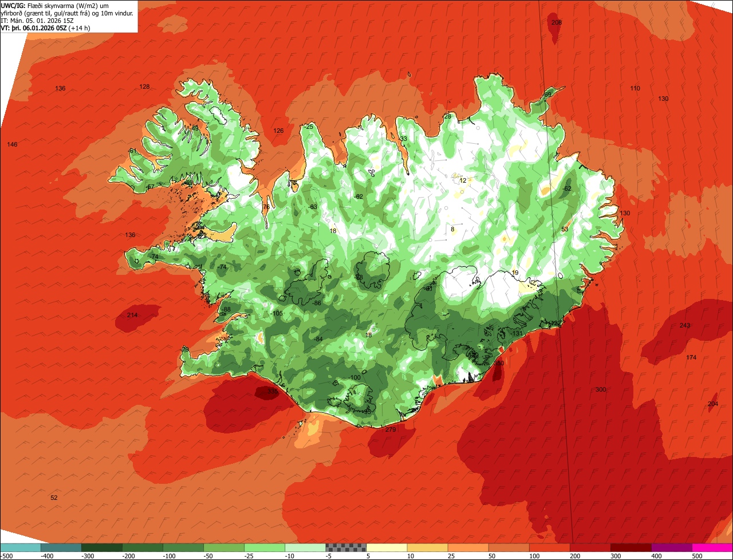Click the '208' value on the map
Screen dimensions: 733x560
coord(557,22)
